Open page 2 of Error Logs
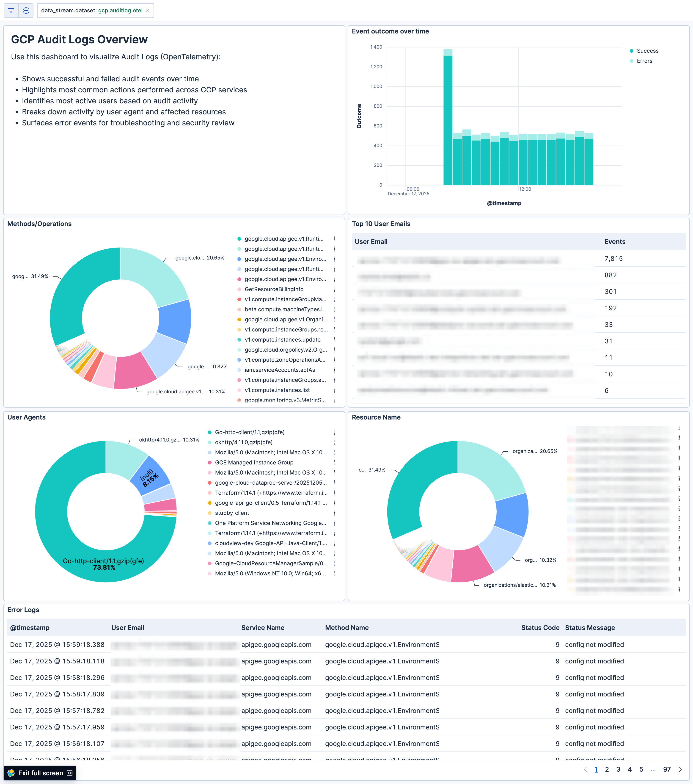 point(607,769)
